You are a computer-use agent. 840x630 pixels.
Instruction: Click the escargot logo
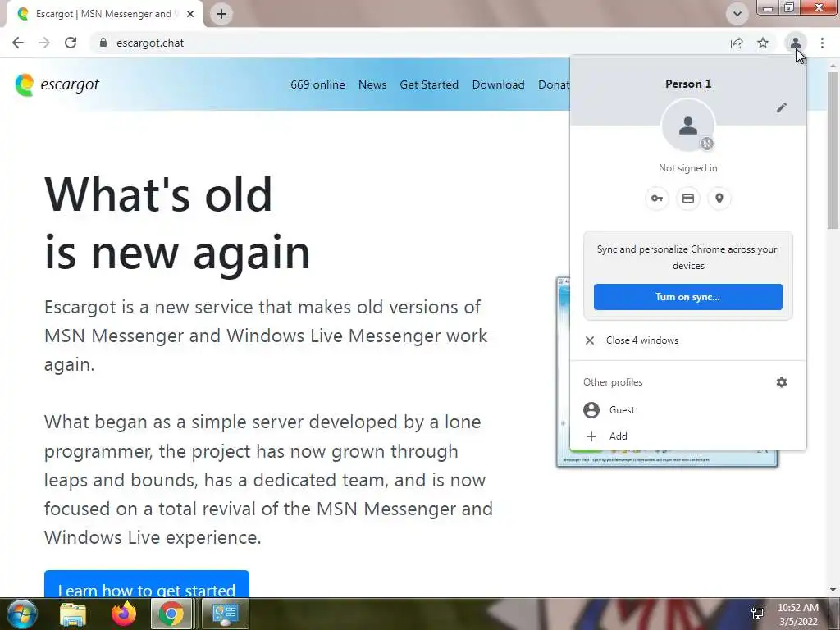point(57,84)
